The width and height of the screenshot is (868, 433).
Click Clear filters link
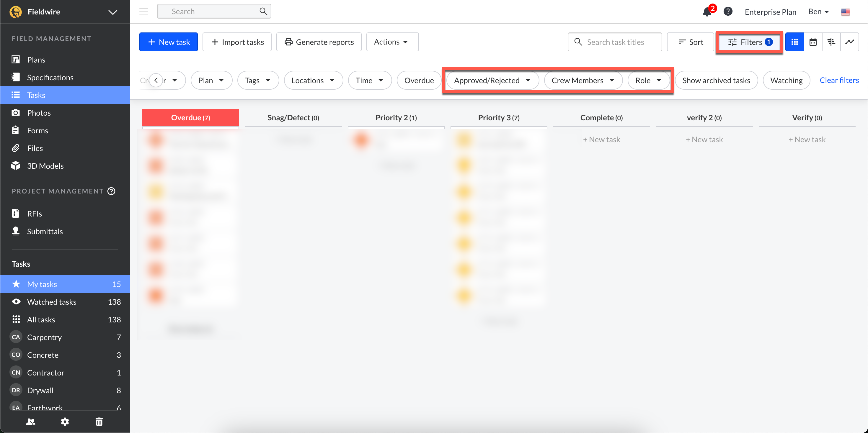[839, 81]
